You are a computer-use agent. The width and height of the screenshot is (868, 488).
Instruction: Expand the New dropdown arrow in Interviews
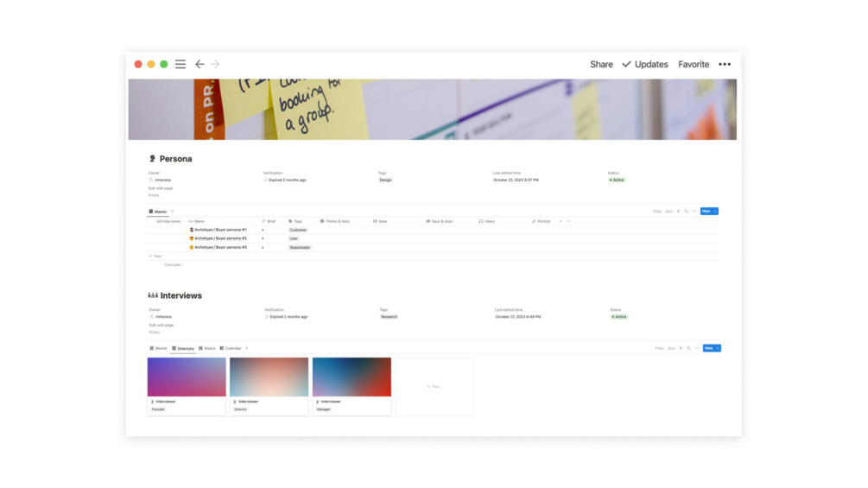(x=718, y=349)
